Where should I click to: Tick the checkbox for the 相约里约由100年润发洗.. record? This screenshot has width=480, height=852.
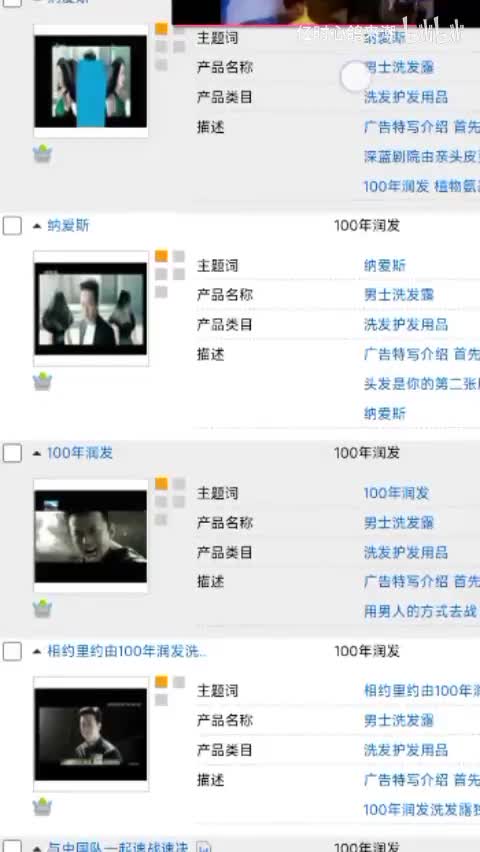[x=12, y=651]
